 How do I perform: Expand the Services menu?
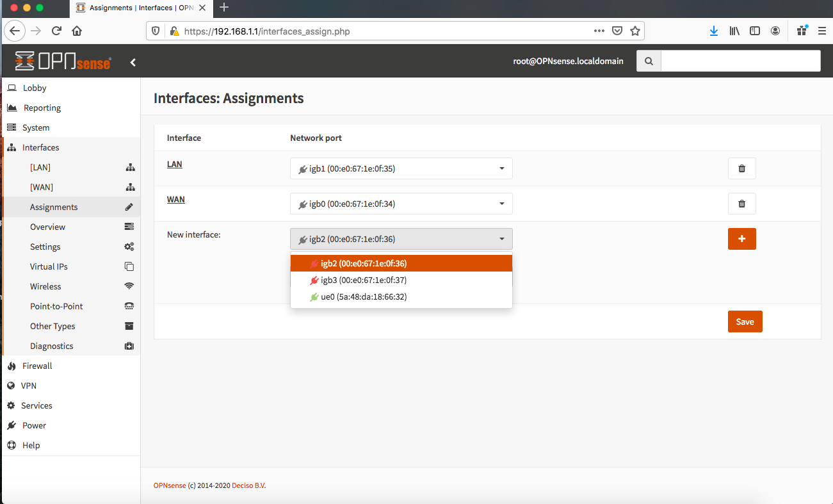click(x=70, y=405)
